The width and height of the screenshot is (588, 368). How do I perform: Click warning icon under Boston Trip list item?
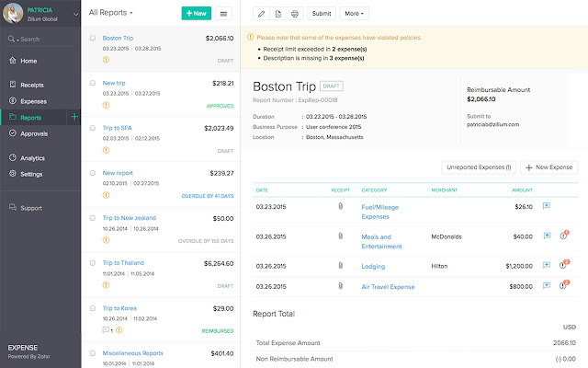(x=107, y=60)
